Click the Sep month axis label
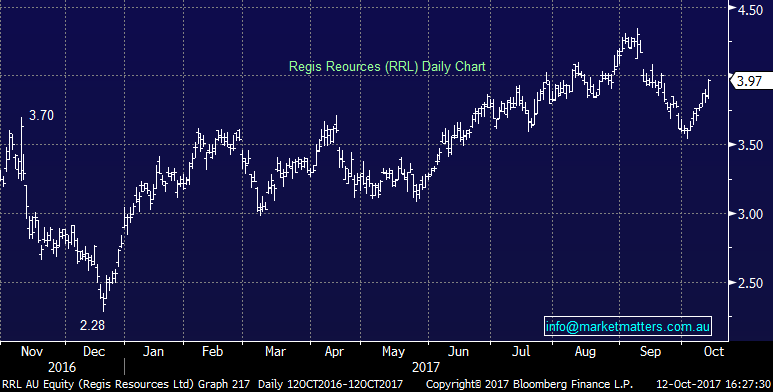Screen dimensions: 773x392 pyautogui.click(x=650, y=352)
